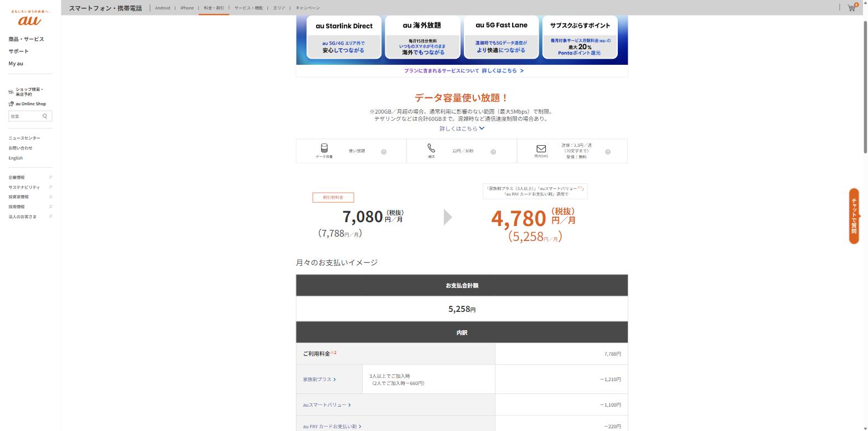Viewport: 868px width, 431px height.
Task: Select キャンペーン navigation tab
Action: 308,8
